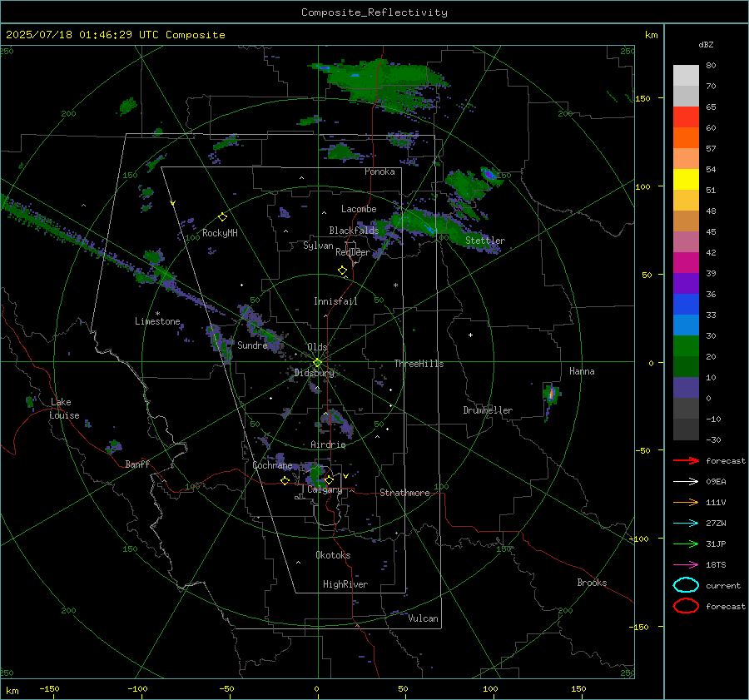Viewport: 749px width, 700px height.
Task: Click the ThreeHills label
Action: point(419,364)
